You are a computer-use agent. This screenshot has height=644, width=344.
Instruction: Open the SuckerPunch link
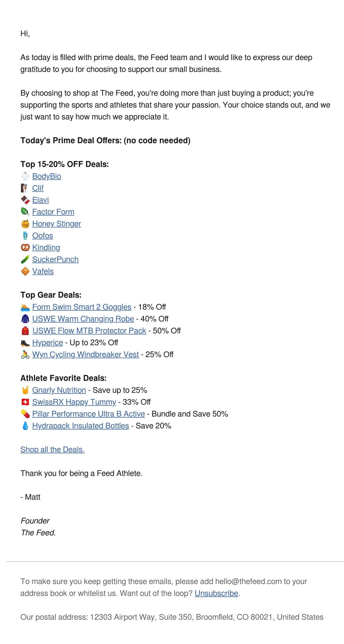[55, 259]
